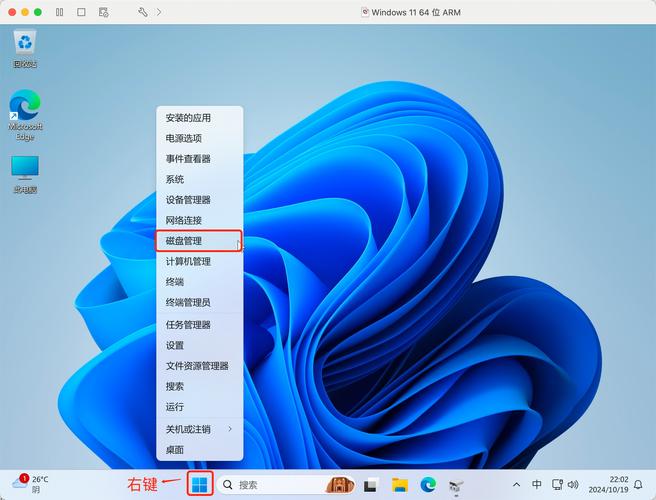Open the volume tray icon
The width and height of the screenshot is (656, 500).
(x=573, y=485)
